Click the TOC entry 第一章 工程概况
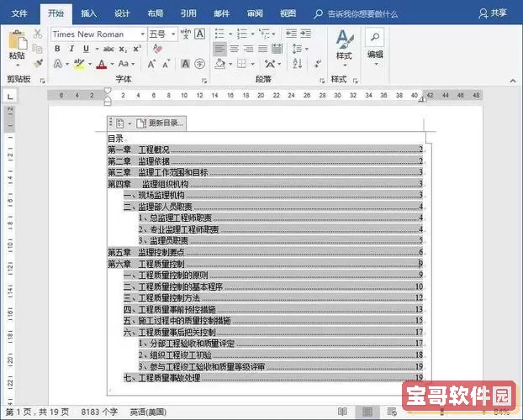 (x=265, y=150)
